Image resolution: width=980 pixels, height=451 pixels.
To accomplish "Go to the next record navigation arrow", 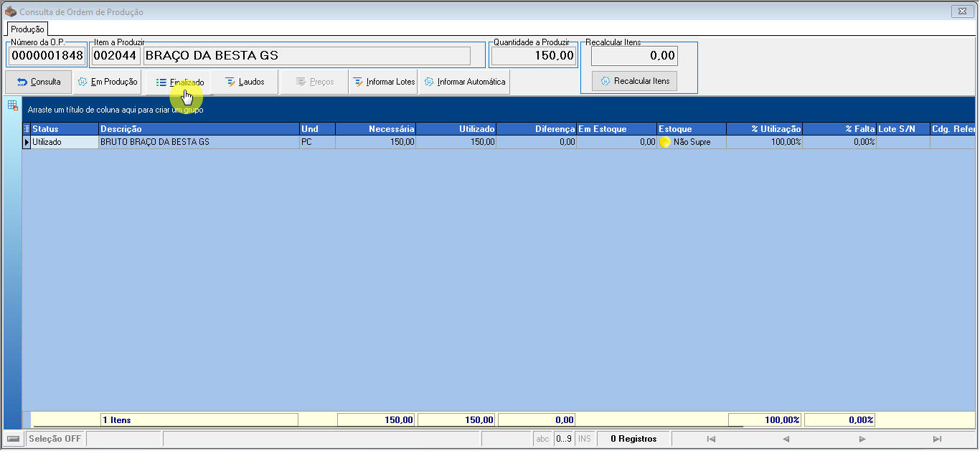I will coord(862,439).
